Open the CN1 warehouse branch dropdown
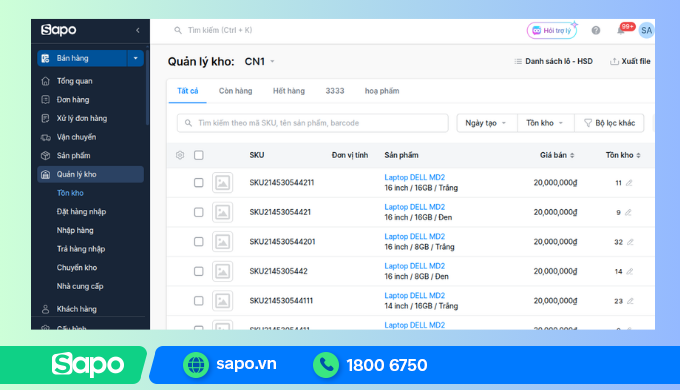 tap(259, 62)
